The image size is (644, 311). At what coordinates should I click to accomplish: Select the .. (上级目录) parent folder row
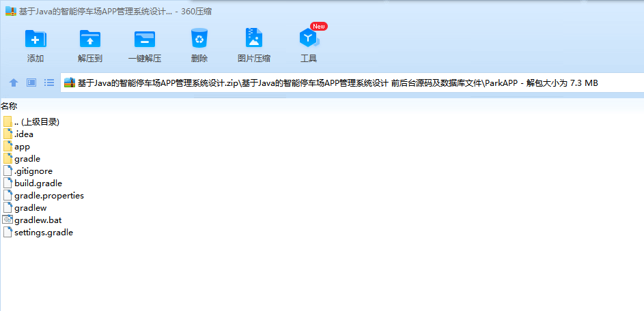coord(32,122)
